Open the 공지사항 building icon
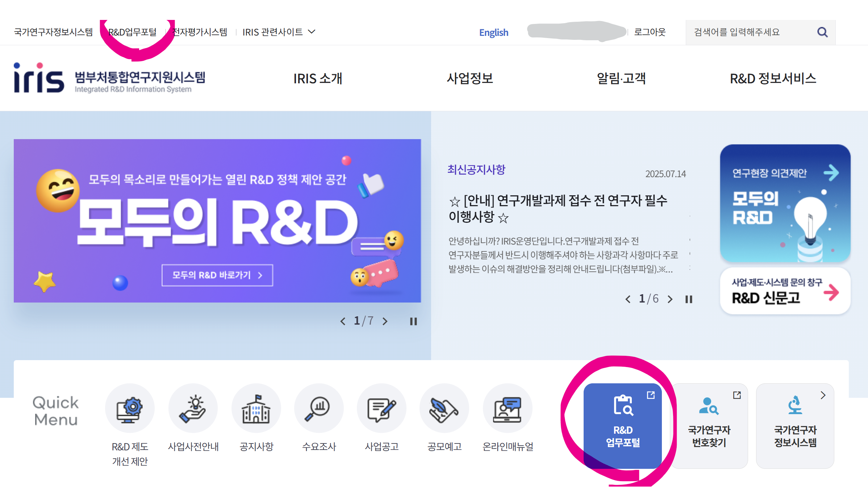868x496 pixels. click(x=256, y=408)
